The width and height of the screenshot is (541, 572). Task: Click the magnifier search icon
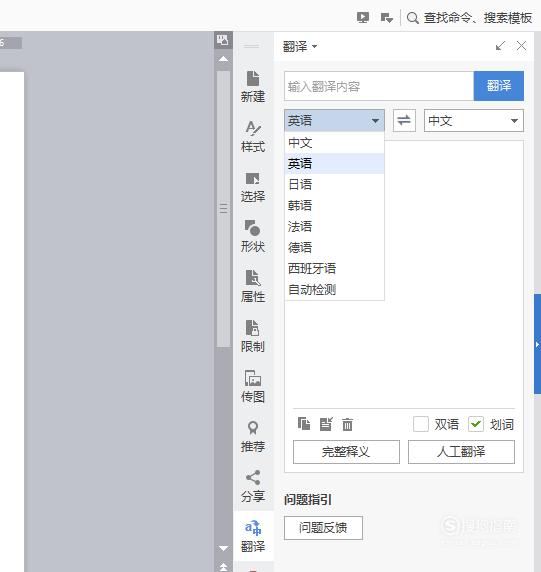pyautogui.click(x=413, y=18)
